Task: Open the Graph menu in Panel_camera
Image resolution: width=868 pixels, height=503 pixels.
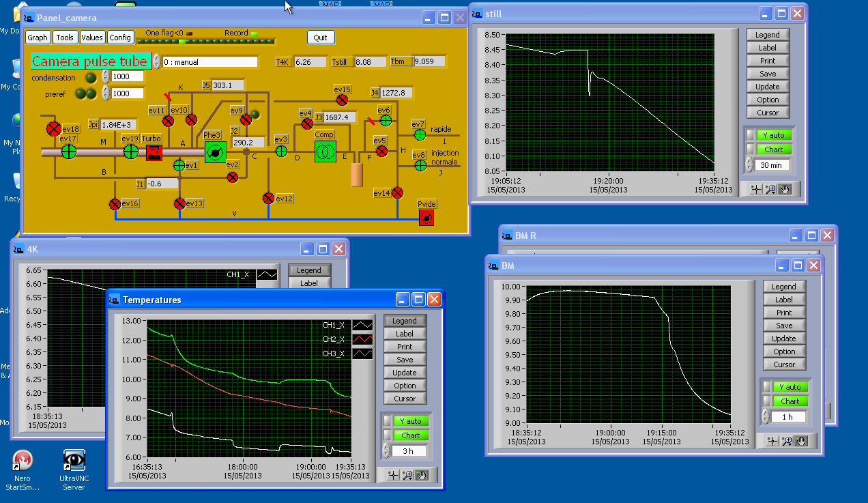Action: 38,38
